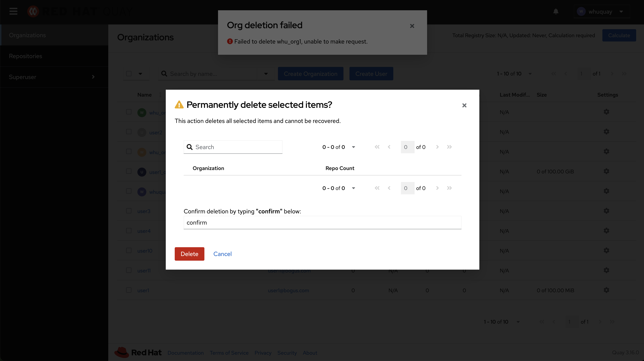Open settings gear for user1 row
Viewport: 644px width, 361px height.
click(x=606, y=290)
